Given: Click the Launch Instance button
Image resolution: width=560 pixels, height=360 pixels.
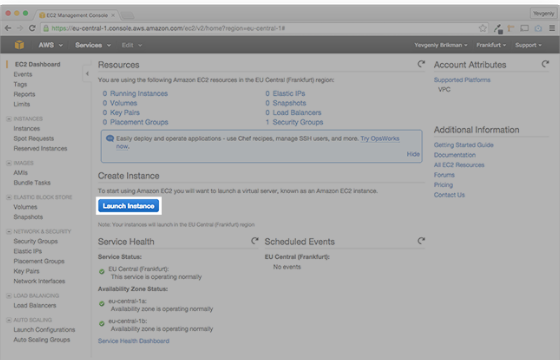Looking at the screenshot, I should (x=129, y=206).
